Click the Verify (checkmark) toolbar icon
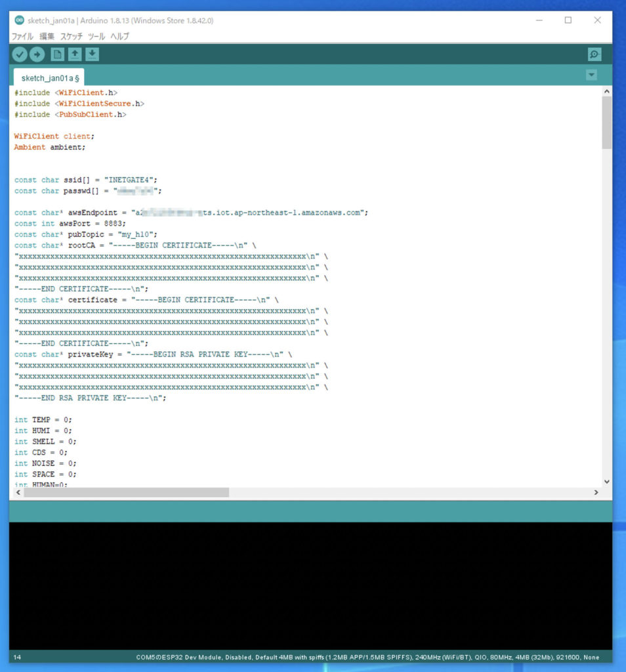 [x=20, y=54]
